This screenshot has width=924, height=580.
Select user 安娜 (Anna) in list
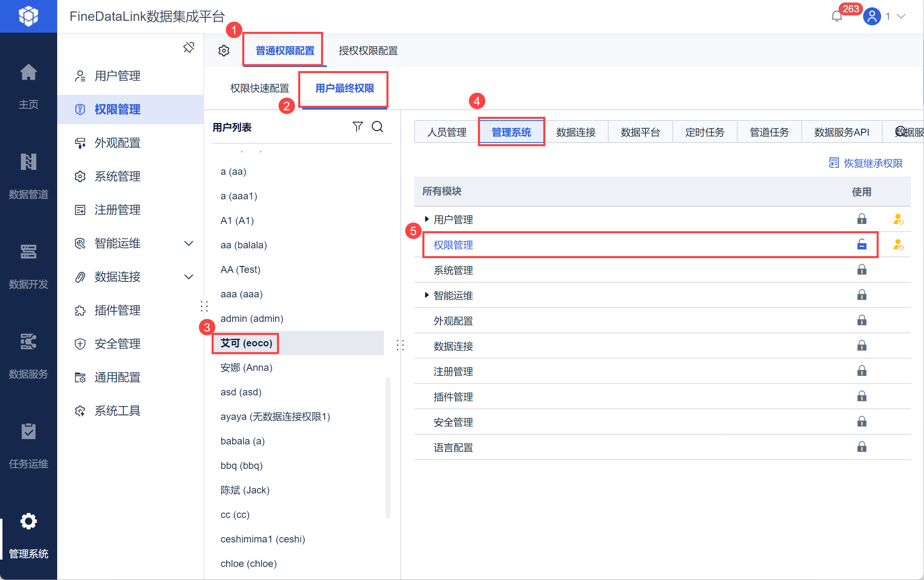click(x=246, y=368)
